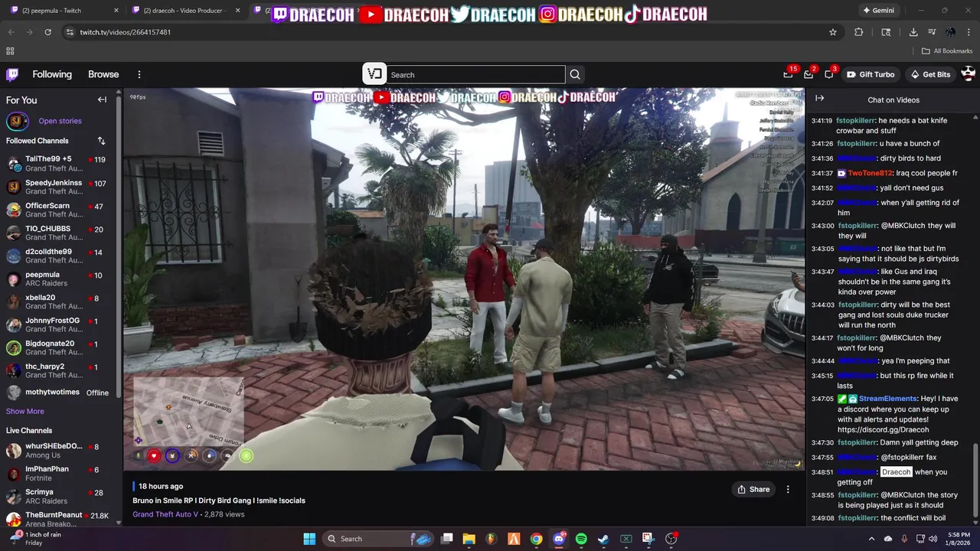Open the d2colldthe99 channel
The width and height of the screenshot is (980, 551).
[58, 256]
